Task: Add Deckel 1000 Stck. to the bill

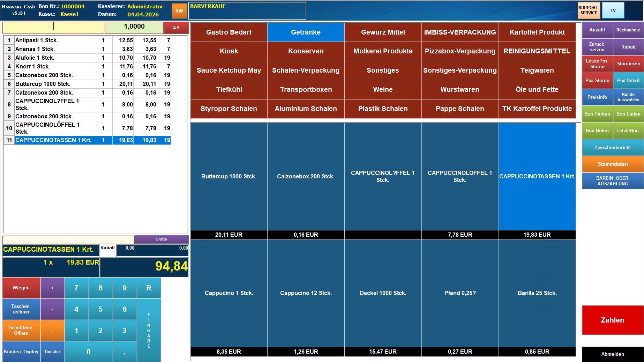Action: pyautogui.click(x=383, y=293)
